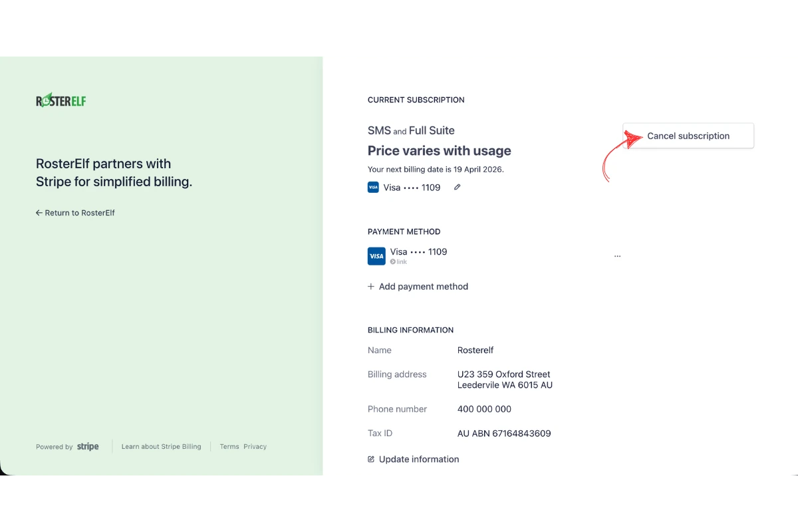Click Update information link

[413, 459]
